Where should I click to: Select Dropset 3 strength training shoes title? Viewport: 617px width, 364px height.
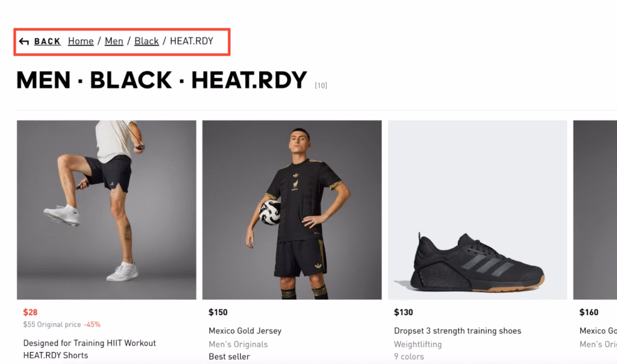pyautogui.click(x=457, y=331)
